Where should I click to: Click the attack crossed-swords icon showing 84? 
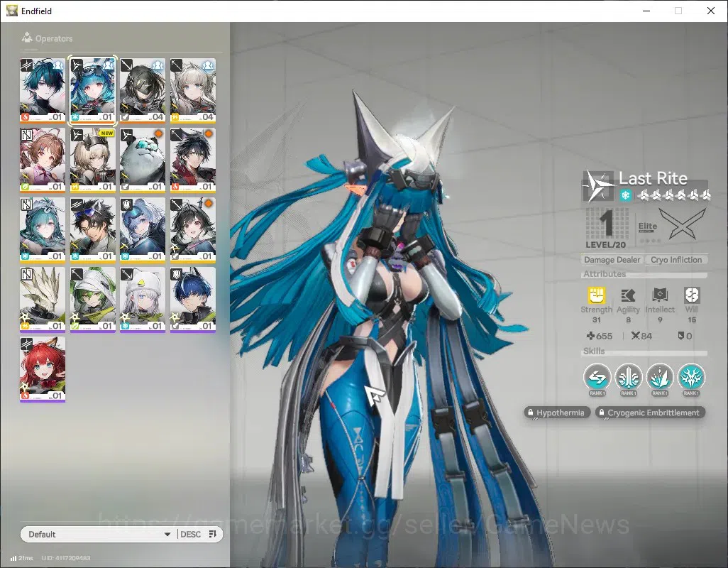click(x=635, y=335)
